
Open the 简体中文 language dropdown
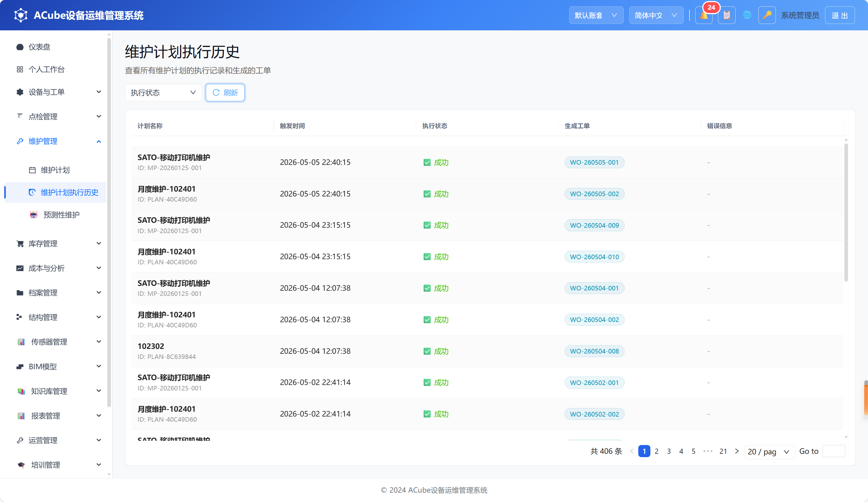click(x=656, y=15)
